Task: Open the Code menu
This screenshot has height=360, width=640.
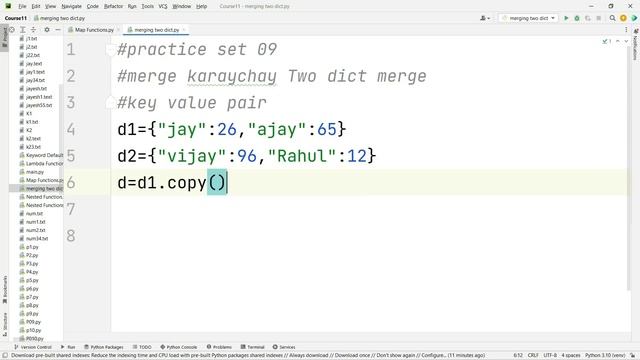Action: pos(93,7)
